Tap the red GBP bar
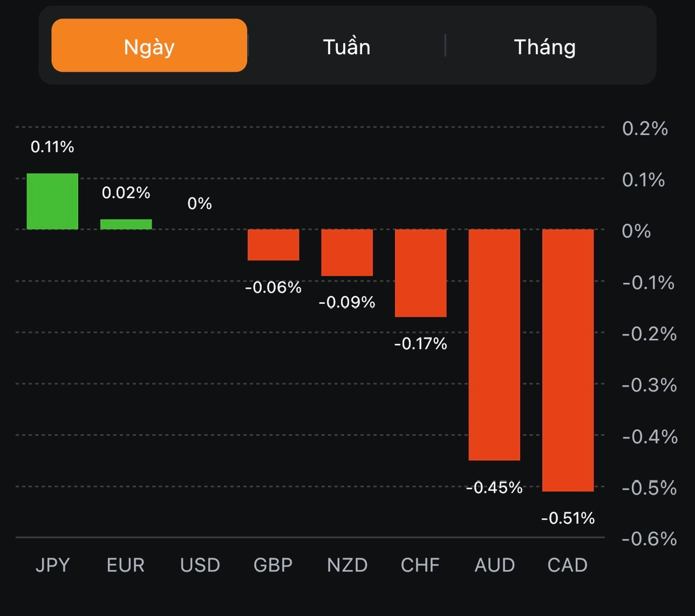Screen dimensions: 695x616 click(x=273, y=245)
